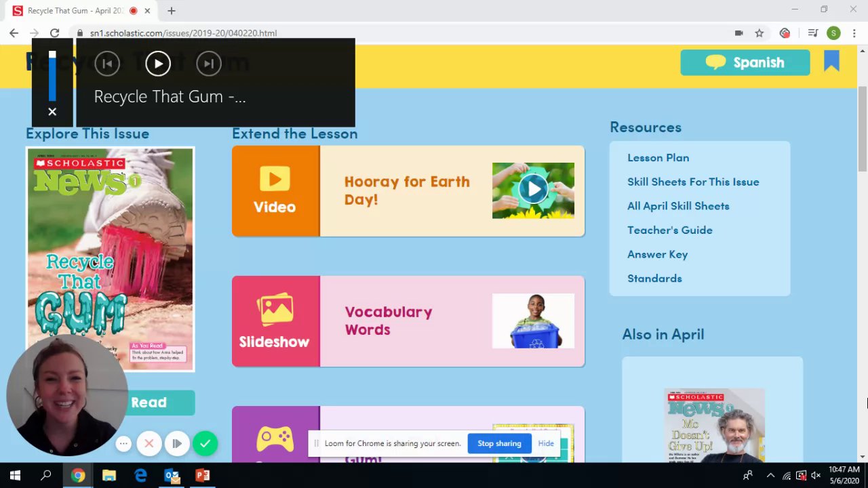Click the blue bookmark ribbon icon
Screen dimensions: 868x488
832,62
